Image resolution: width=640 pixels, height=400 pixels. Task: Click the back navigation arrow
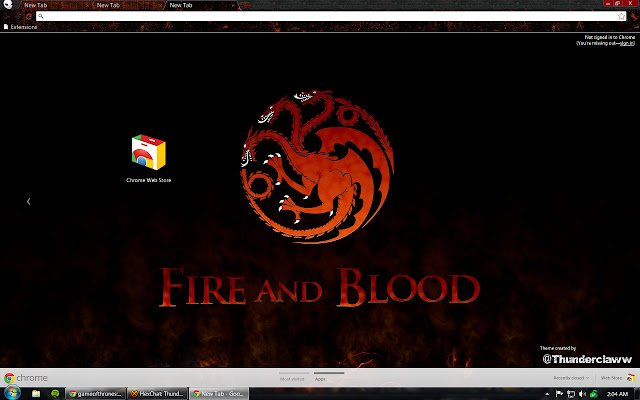point(7,16)
